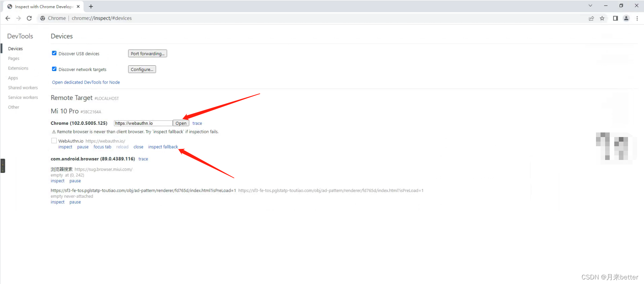Viewport: 644px width, 284px height.
Task: Click the inspect fallback link
Action: [163, 147]
